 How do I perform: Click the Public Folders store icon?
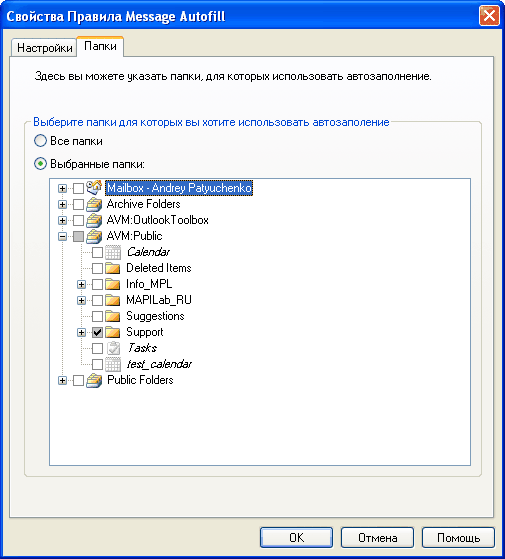coord(94,380)
